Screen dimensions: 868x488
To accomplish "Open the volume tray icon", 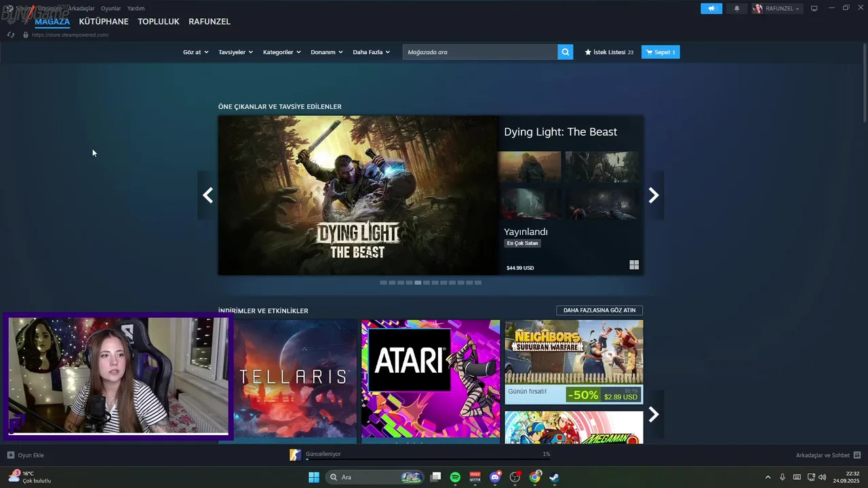I will (x=823, y=477).
